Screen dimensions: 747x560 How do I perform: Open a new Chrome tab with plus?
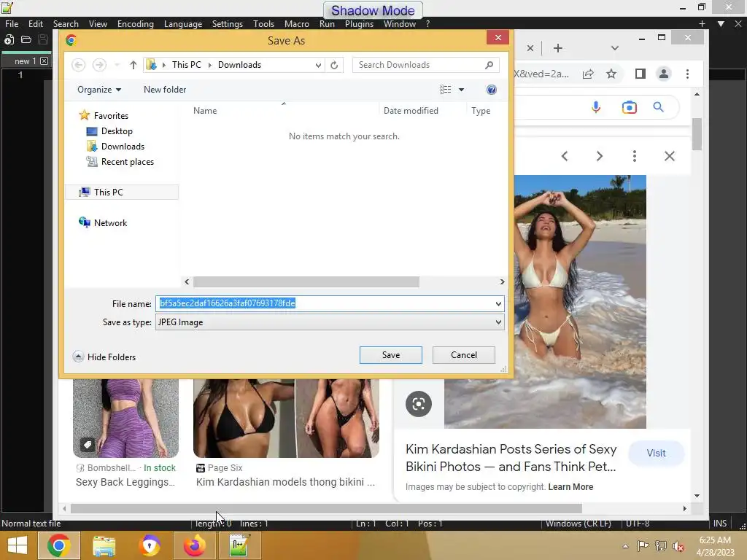click(x=558, y=48)
